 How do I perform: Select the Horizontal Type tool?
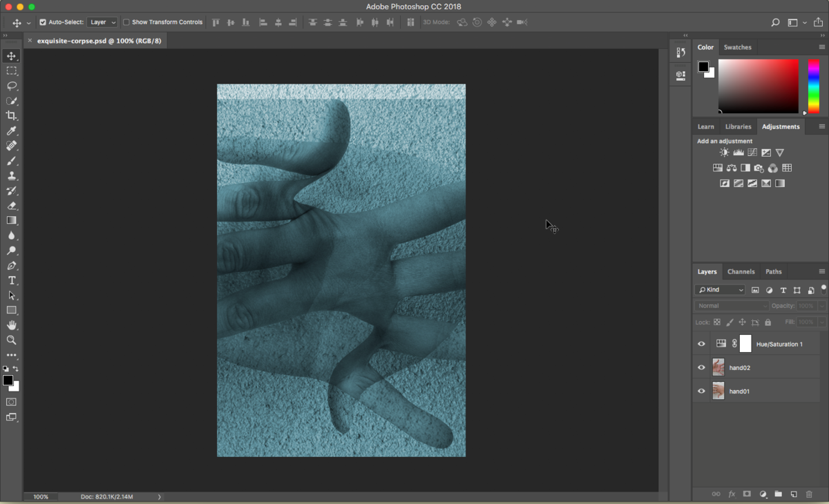click(12, 280)
